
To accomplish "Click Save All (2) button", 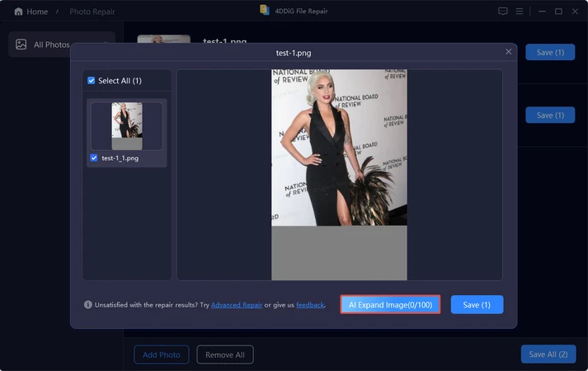I will point(548,354).
